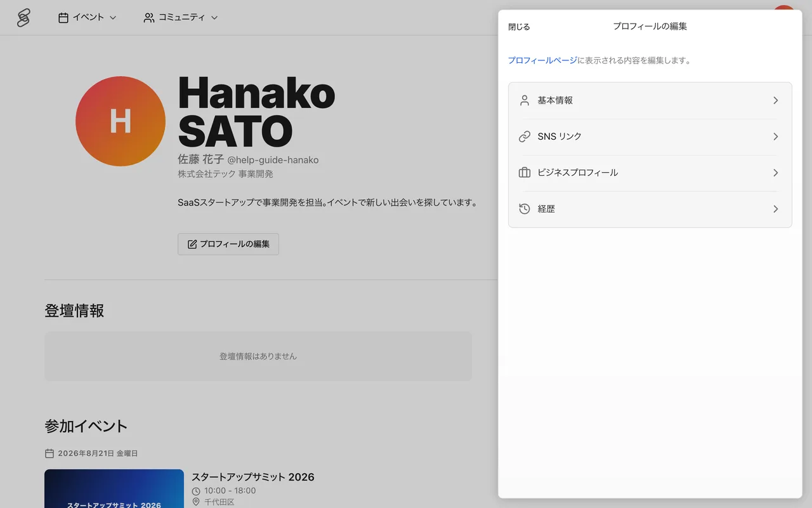Click the chain link icon beside SNS リンク

coord(525,137)
